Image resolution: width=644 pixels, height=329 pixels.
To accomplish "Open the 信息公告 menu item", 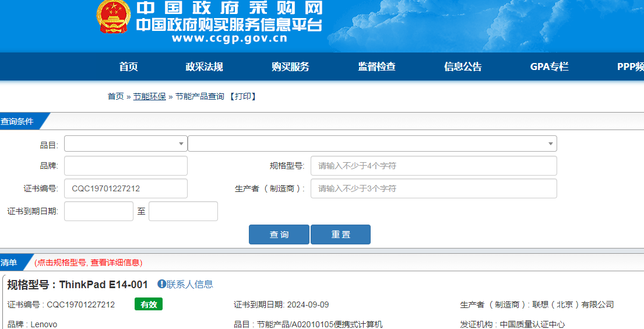I will pos(463,66).
